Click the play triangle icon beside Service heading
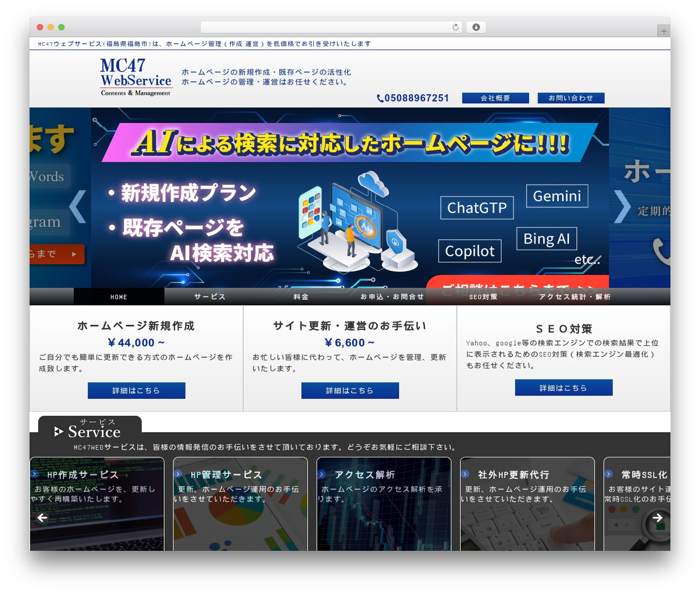The width and height of the screenshot is (700, 593). tap(59, 432)
